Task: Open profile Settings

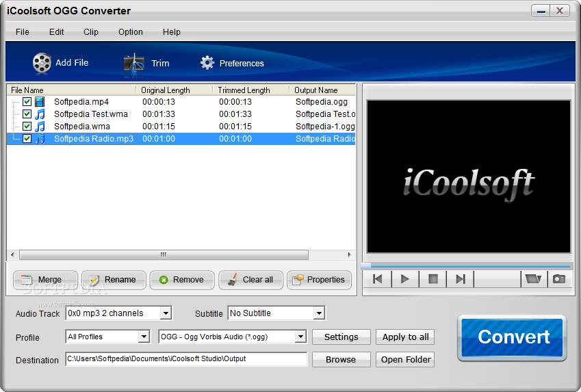Action: coord(341,337)
